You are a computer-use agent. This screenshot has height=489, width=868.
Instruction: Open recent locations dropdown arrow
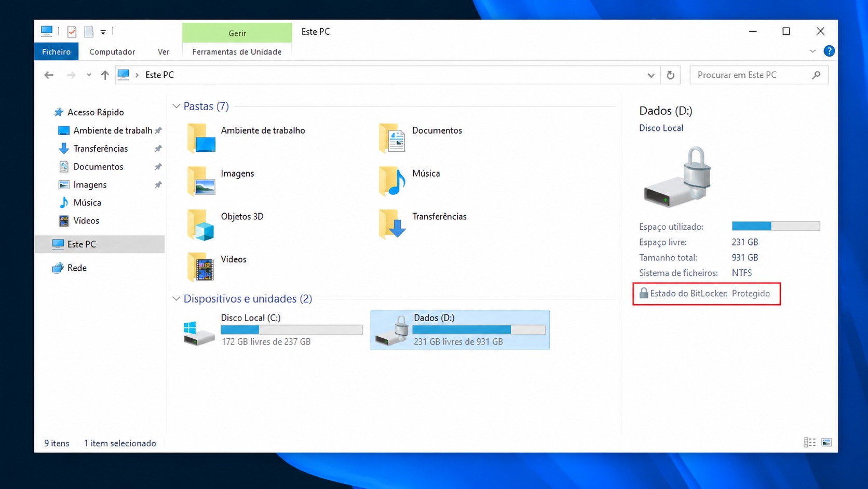coord(89,75)
